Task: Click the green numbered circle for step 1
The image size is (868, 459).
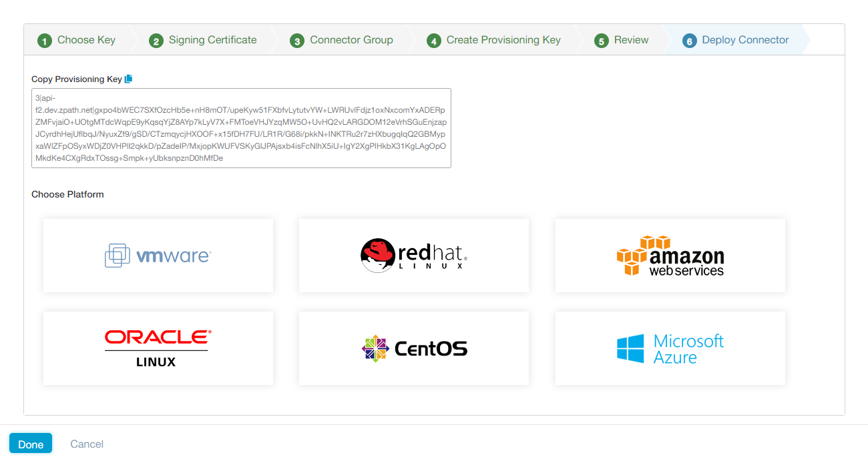Action: (x=45, y=40)
